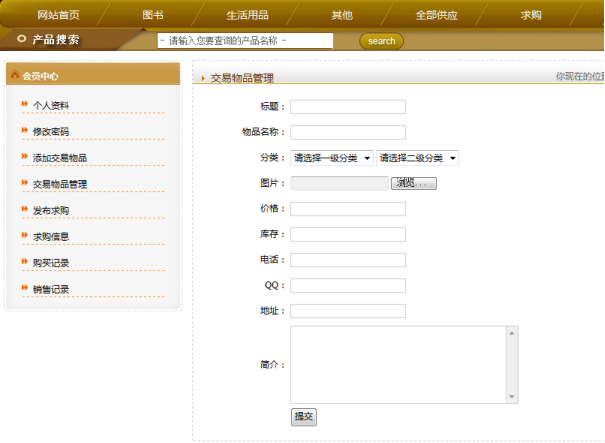Focus the QQ input field
The image size is (605, 443).
pyautogui.click(x=348, y=286)
